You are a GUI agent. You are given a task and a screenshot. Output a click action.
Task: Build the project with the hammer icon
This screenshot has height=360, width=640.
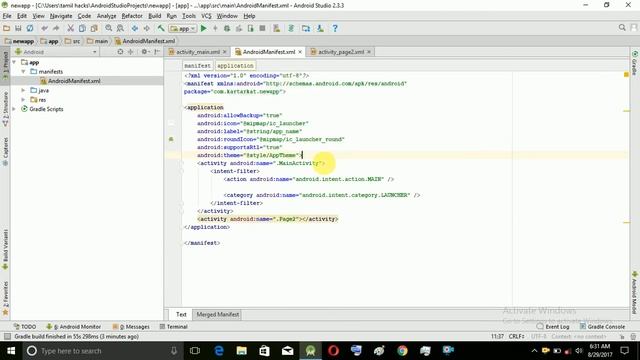coord(161,28)
